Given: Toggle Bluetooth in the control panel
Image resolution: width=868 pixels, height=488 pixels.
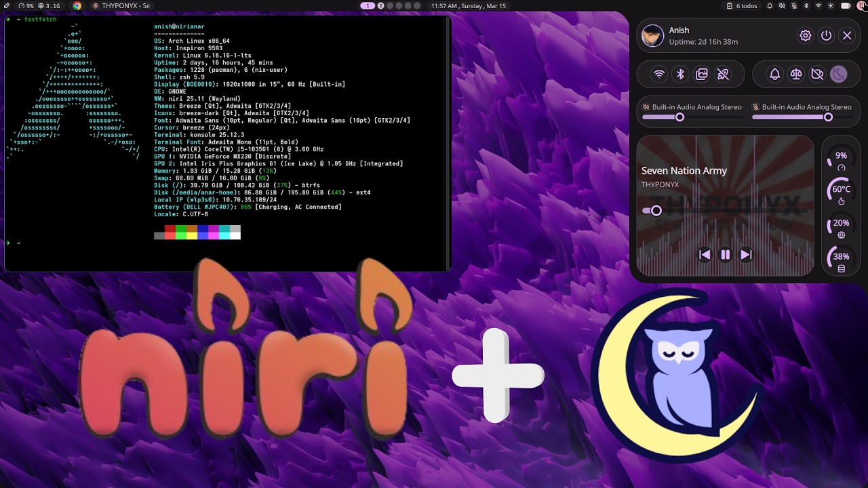Looking at the screenshot, I should point(680,75).
